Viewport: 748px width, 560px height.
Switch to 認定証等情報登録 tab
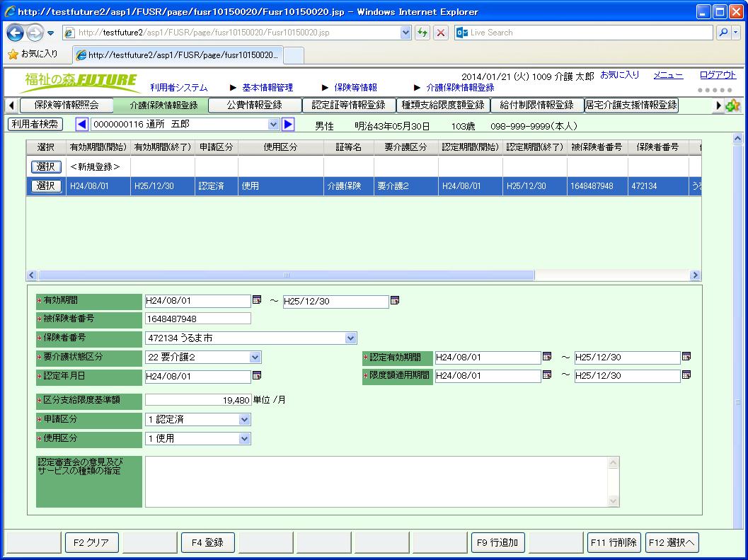pyautogui.click(x=349, y=105)
